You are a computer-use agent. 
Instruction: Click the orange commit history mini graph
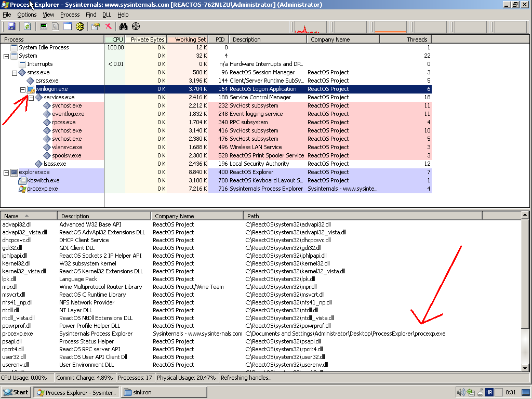pyautogui.click(x=391, y=27)
